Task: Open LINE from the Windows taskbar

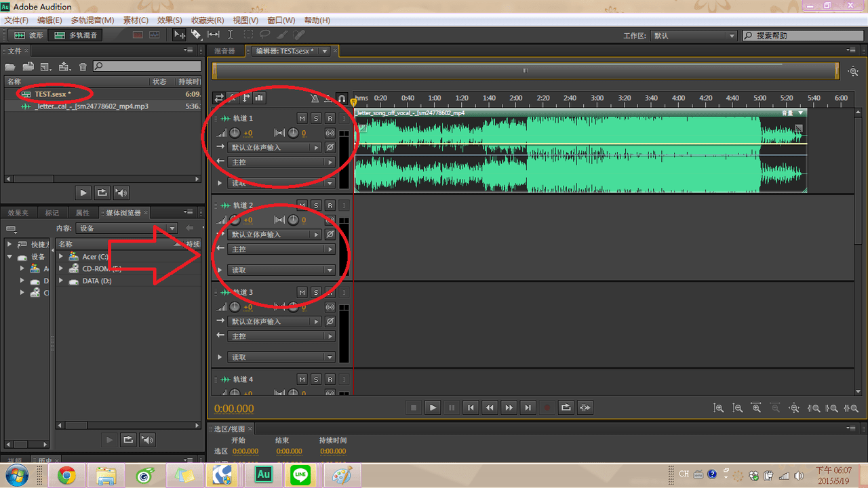Action: 300,476
